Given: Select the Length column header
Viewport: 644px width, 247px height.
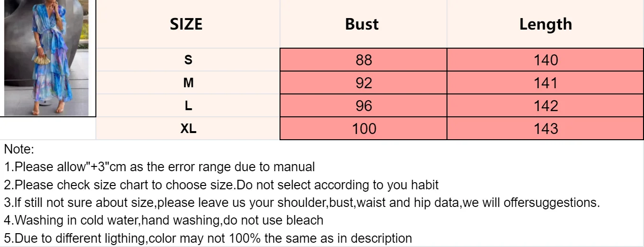Looking at the screenshot, I should coord(545,24).
